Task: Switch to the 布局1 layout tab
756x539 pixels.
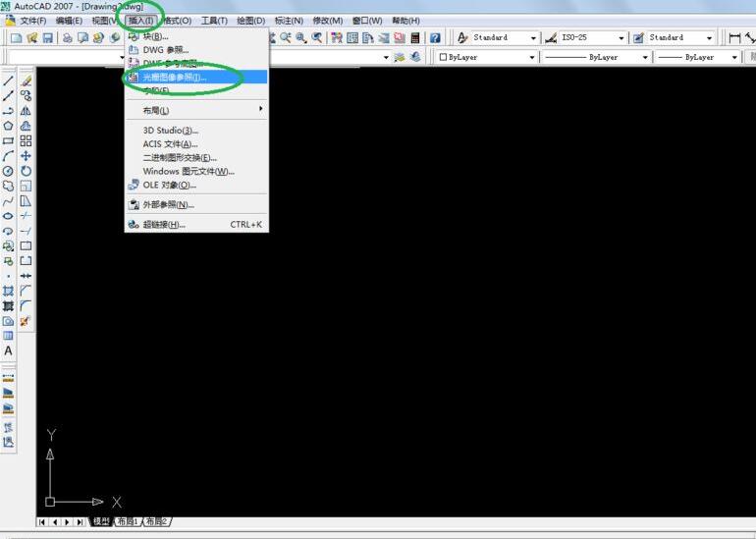Action: pyautogui.click(x=129, y=521)
